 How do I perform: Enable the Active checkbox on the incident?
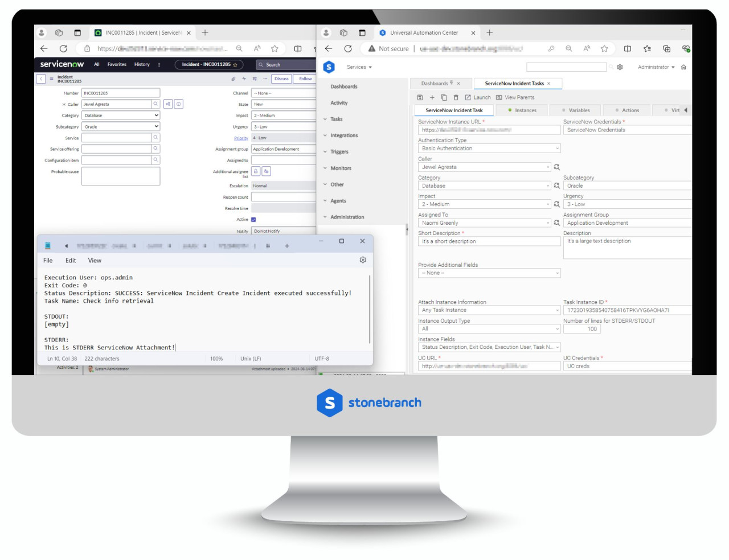tap(253, 219)
